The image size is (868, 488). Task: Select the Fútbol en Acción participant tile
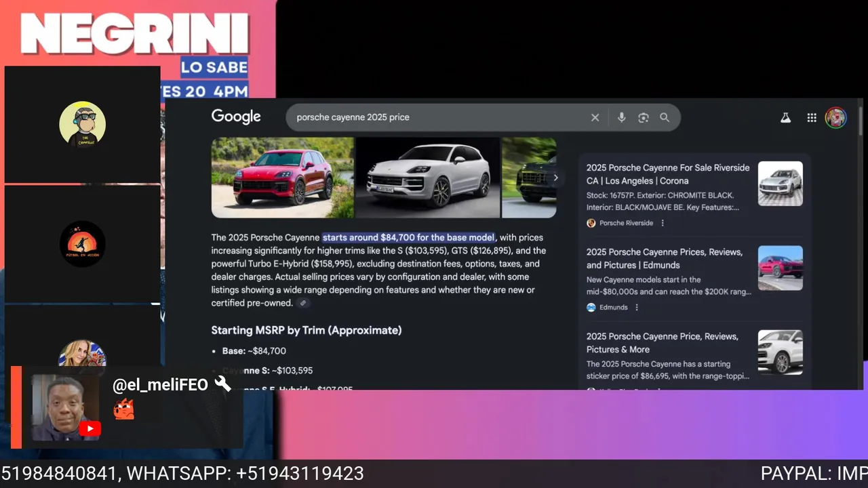[83, 243]
